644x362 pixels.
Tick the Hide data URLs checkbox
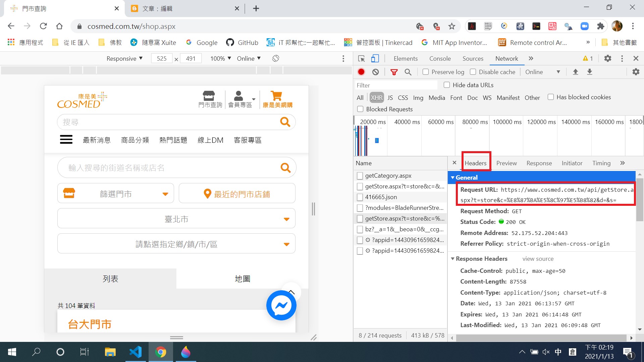pyautogui.click(x=447, y=85)
